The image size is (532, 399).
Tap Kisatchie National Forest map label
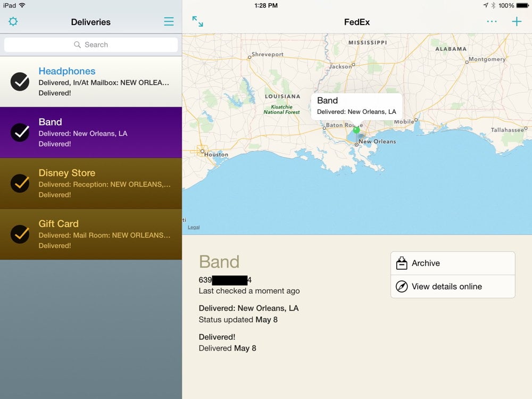tap(281, 109)
